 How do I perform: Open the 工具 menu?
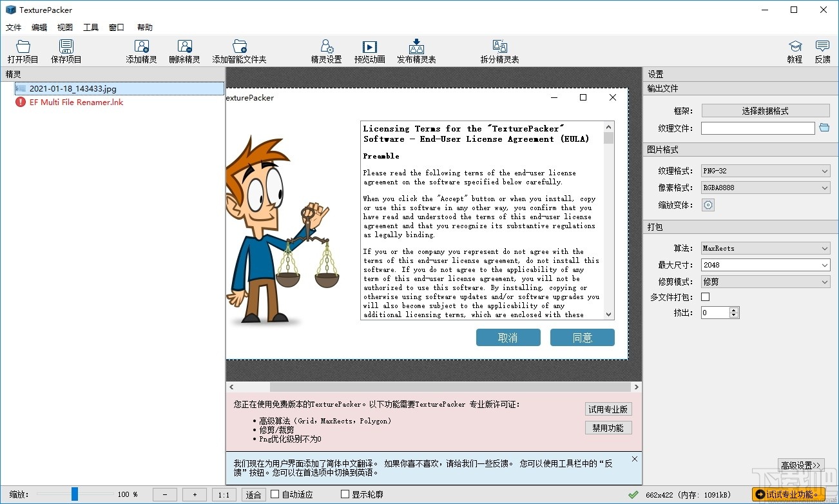(x=91, y=27)
